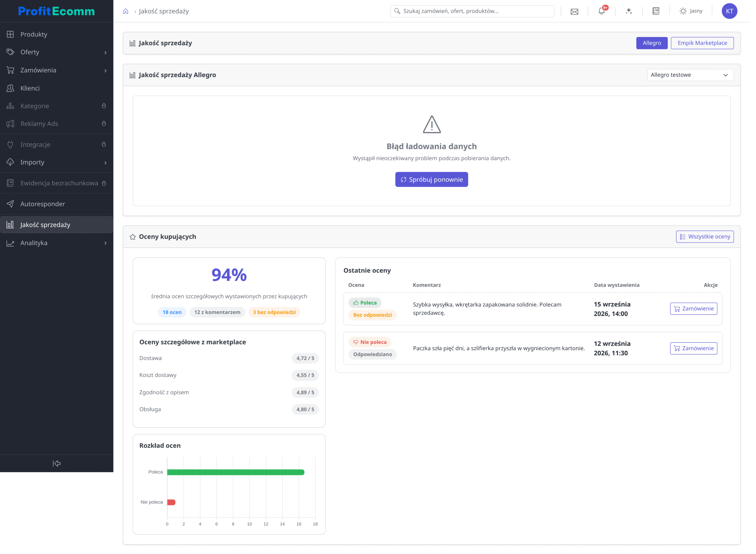Viewport: 756px width, 554px height.
Task: Open the Allegro testowe account dropdown
Action: (x=690, y=75)
